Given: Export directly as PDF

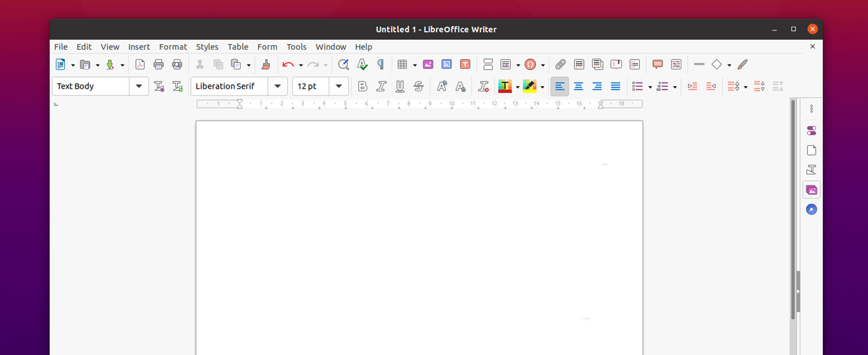Looking at the screenshot, I should [x=140, y=64].
